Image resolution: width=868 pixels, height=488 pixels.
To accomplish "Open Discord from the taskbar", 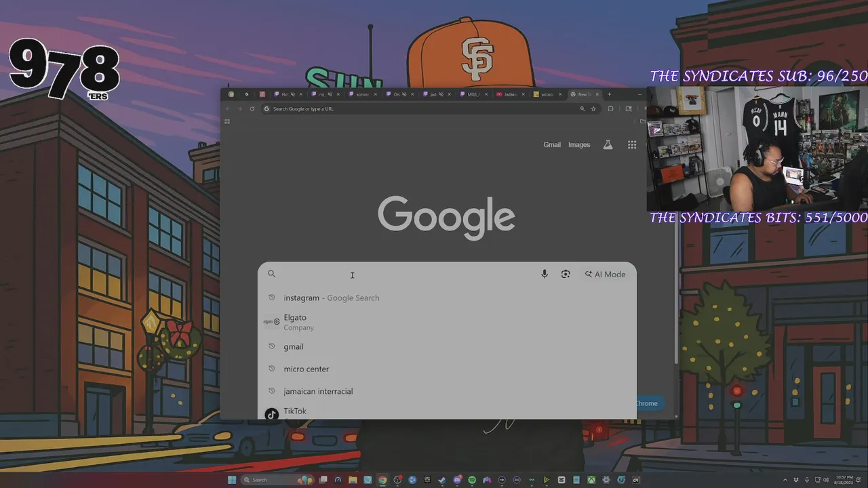I will pos(458,480).
